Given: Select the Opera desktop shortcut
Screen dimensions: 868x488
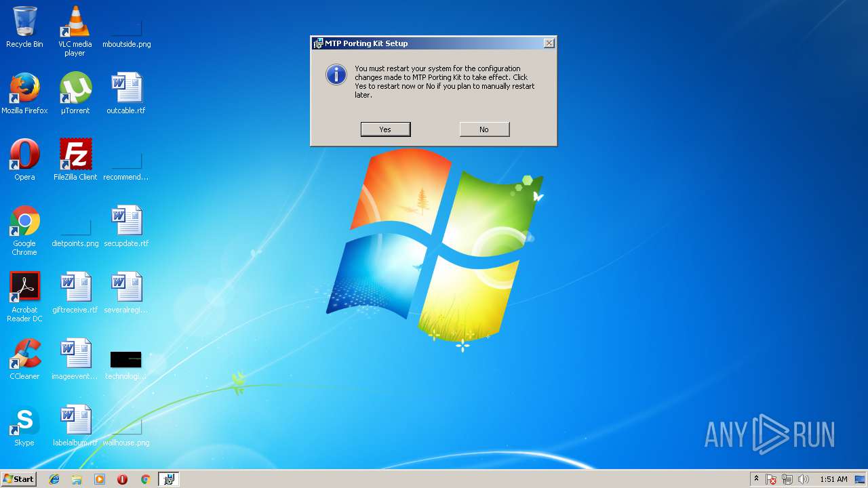Looking at the screenshot, I should [x=24, y=160].
